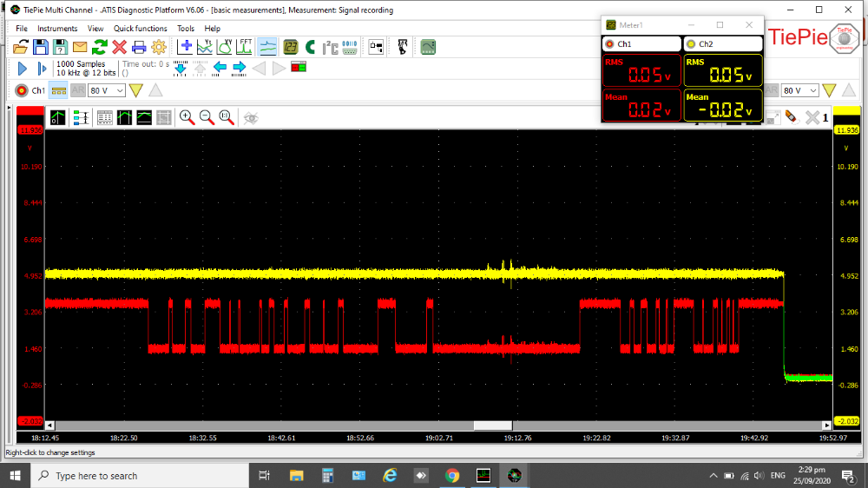The image size is (868, 488).
Task: Click the red delete X icon
Action: (x=119, y=47)
